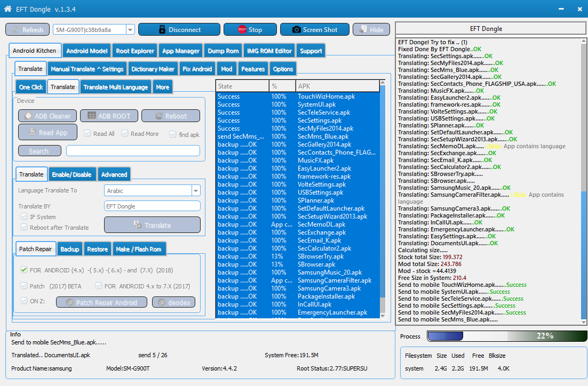Open the Options tab
The width and height of the screenshot is (588, 386).
tap(283, 69)
